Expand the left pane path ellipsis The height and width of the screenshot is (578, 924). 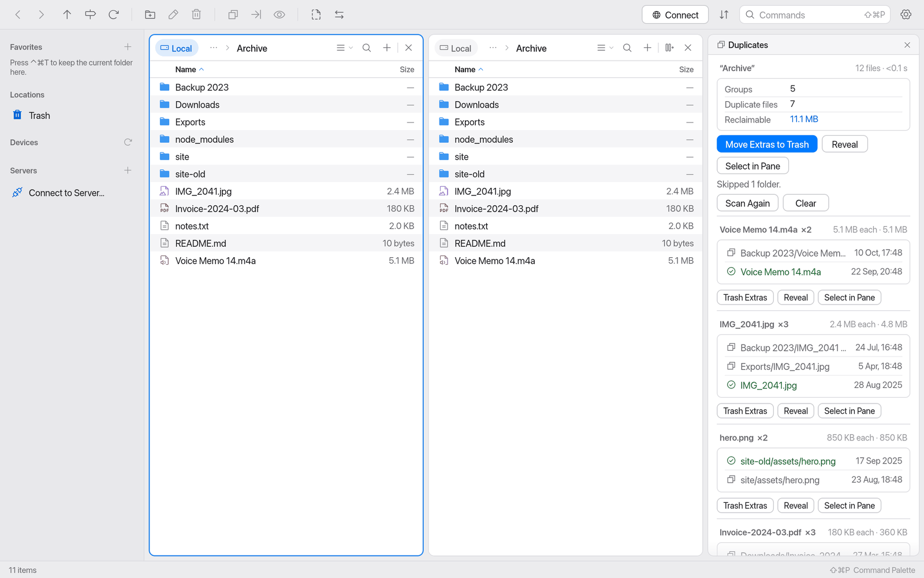tap(214, 48)
